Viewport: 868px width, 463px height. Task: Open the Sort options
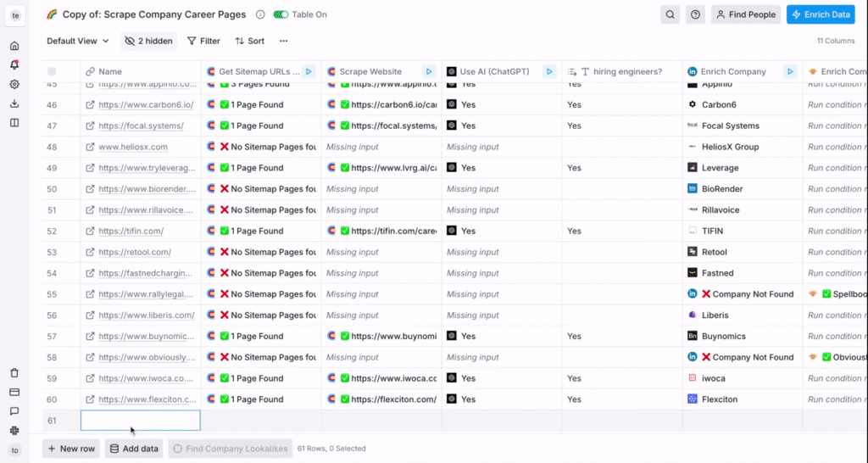(x=249, y=41)
